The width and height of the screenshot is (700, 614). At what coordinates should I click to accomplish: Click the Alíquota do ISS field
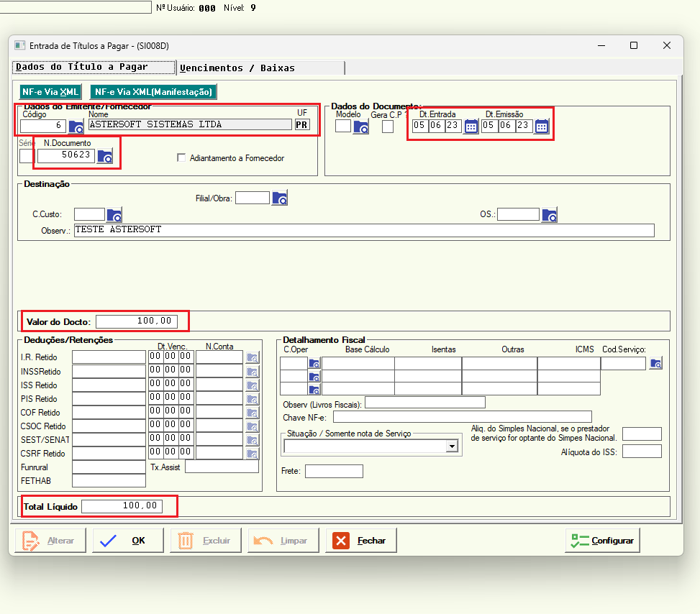tap(642, 452)
